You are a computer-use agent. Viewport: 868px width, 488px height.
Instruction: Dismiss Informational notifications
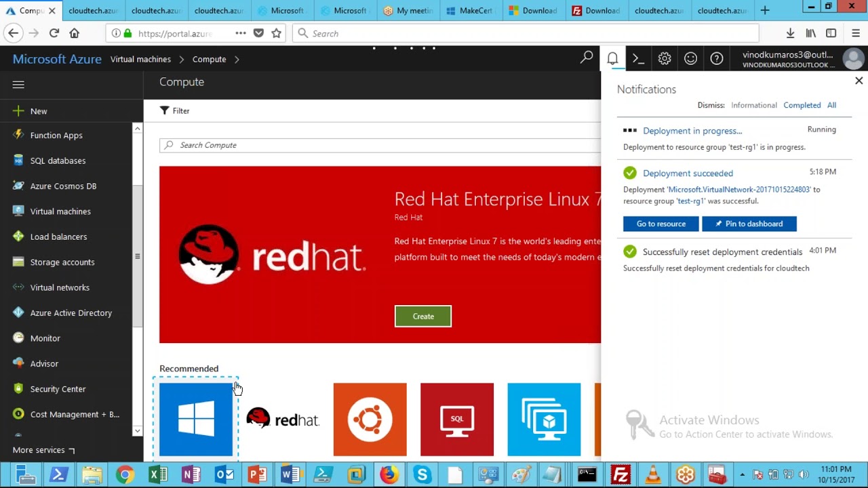[753, 105]
